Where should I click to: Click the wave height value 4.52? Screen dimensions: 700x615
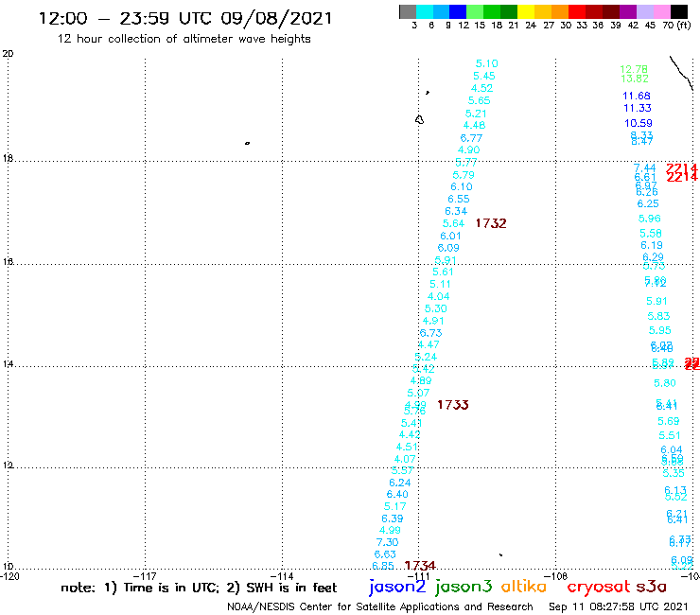point(481,88)
